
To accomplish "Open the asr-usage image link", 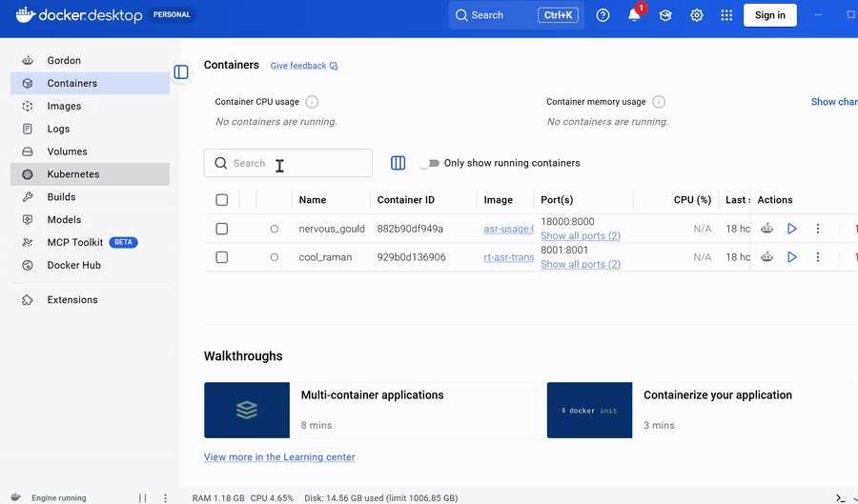I will pos(509,229).
